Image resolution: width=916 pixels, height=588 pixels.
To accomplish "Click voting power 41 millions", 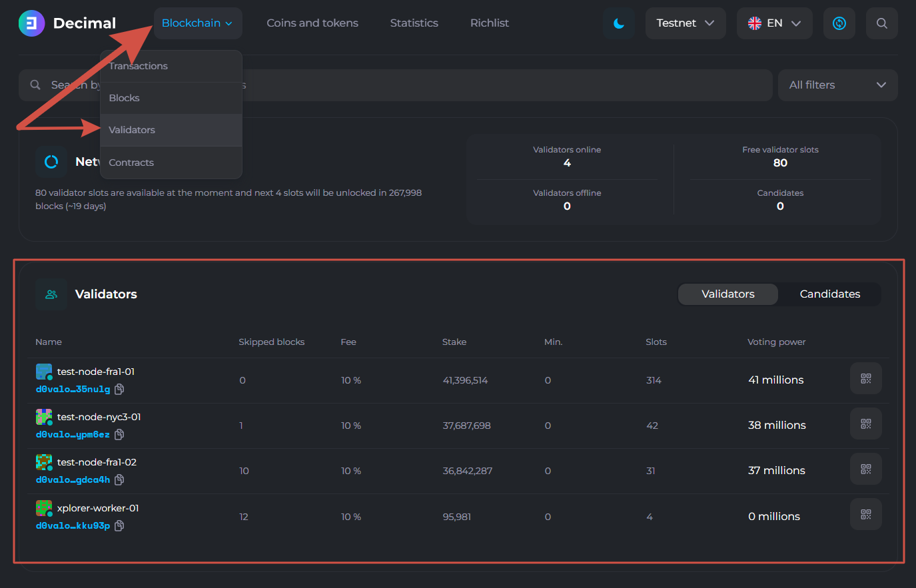I will [x=776, y=380].
